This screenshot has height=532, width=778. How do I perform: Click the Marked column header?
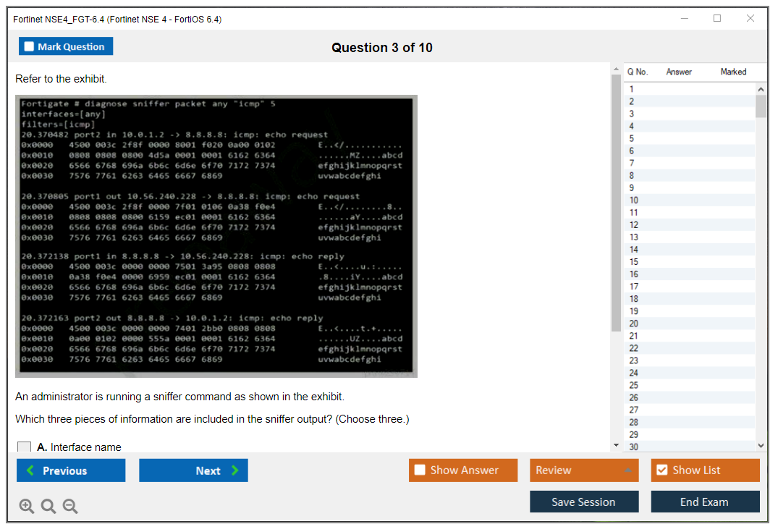click(x=732, y=72)
